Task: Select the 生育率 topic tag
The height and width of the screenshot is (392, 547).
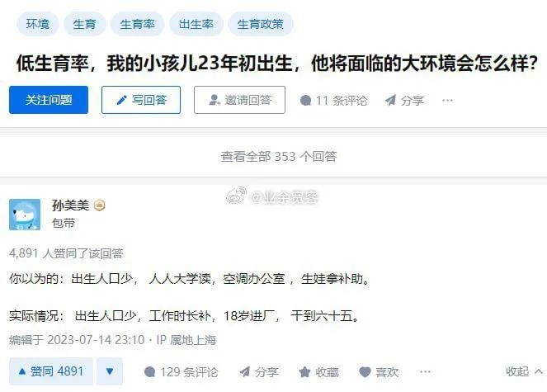Action: click(x=138, y=24)
